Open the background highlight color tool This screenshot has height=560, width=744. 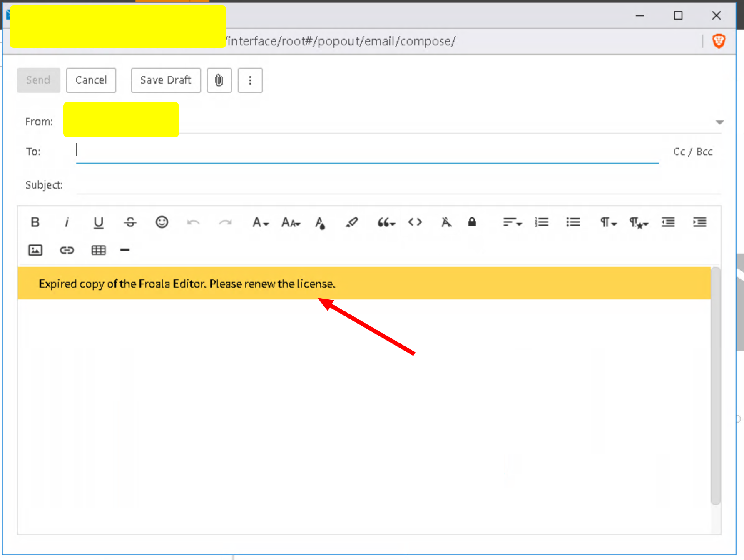[x=351, y=222]
